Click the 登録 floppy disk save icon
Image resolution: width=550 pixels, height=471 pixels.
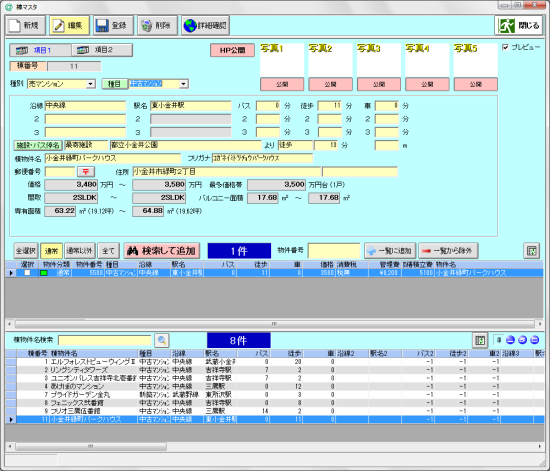113,26
